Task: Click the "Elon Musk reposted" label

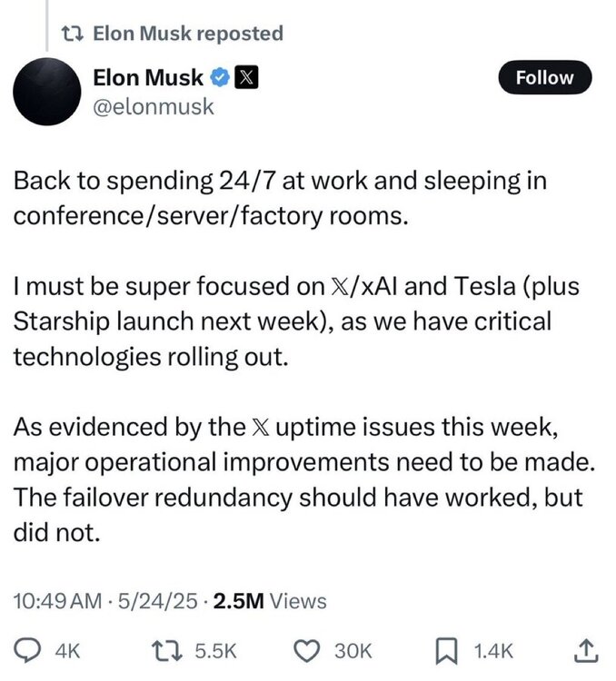Action: (x=188, y=34)
